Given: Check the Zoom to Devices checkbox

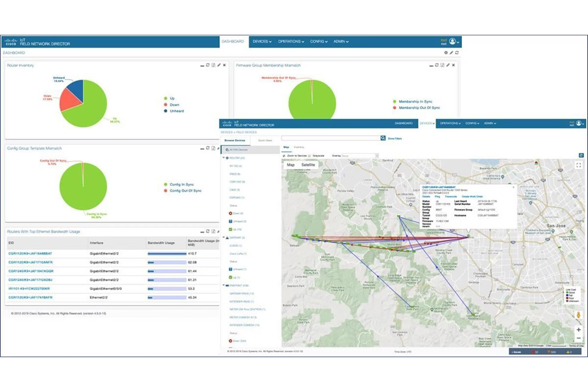Looking at the screenshot, I should 284,156.
